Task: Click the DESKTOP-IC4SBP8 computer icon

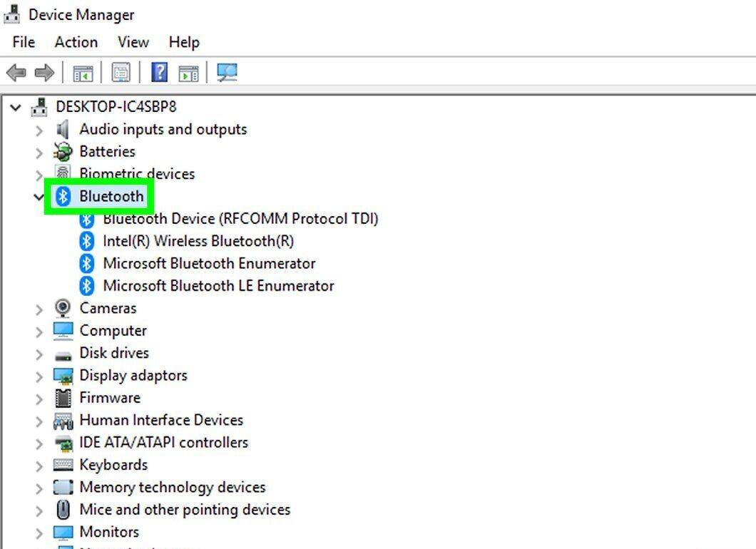Action: pyautogui.click(x=39, y=106)
